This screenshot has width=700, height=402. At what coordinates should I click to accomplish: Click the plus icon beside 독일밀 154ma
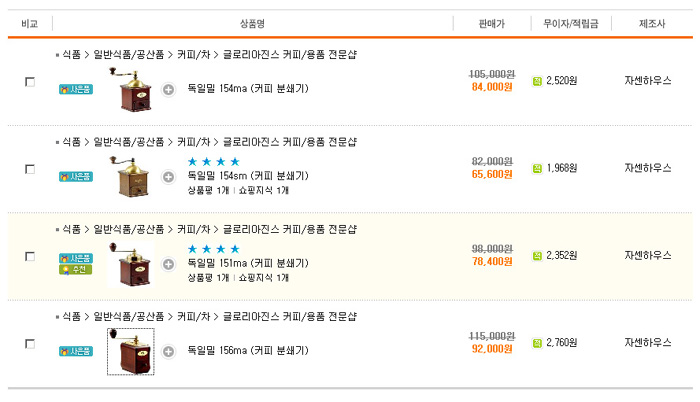[168, 90]
